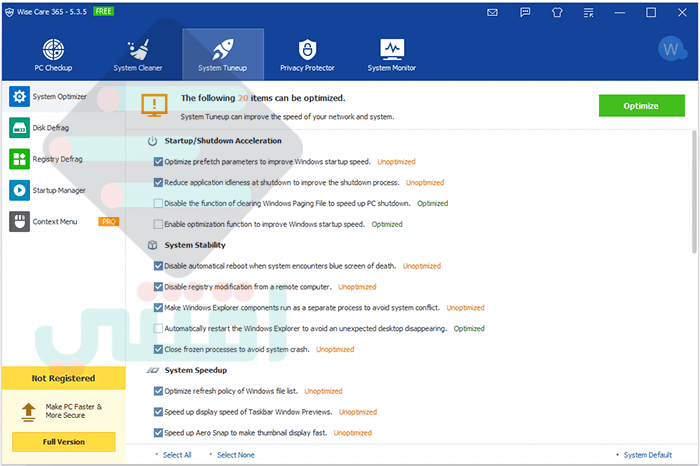The height and width of the screenshot is (466, 700).
Task: Click the mail envelope icon in title bar
Action: pos(492,12)
